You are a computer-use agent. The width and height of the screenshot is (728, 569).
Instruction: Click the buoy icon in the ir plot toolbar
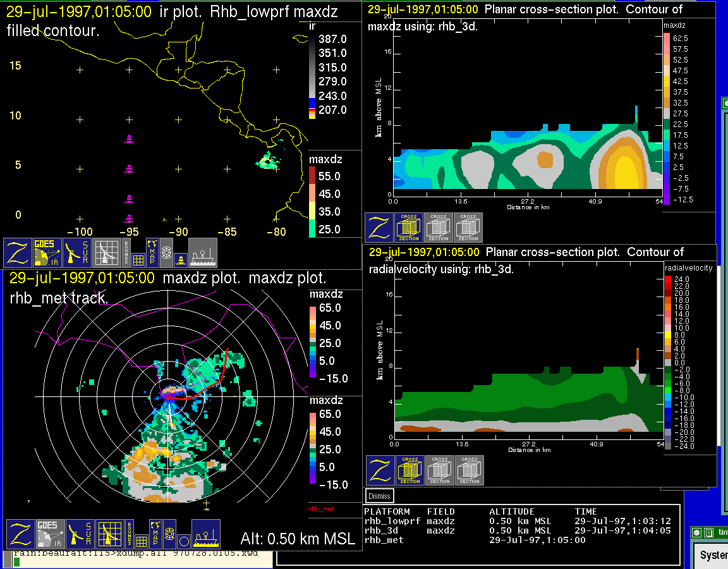(180, 259)
